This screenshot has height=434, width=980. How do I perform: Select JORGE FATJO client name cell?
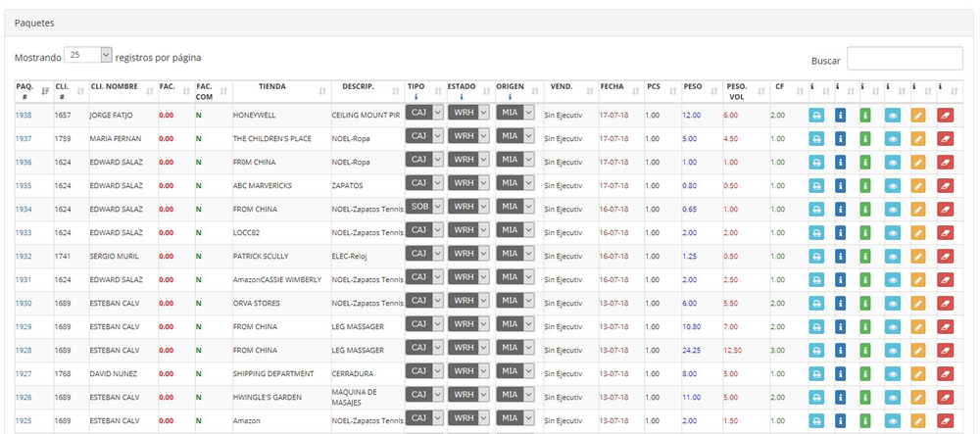click(x=123, y=116)
